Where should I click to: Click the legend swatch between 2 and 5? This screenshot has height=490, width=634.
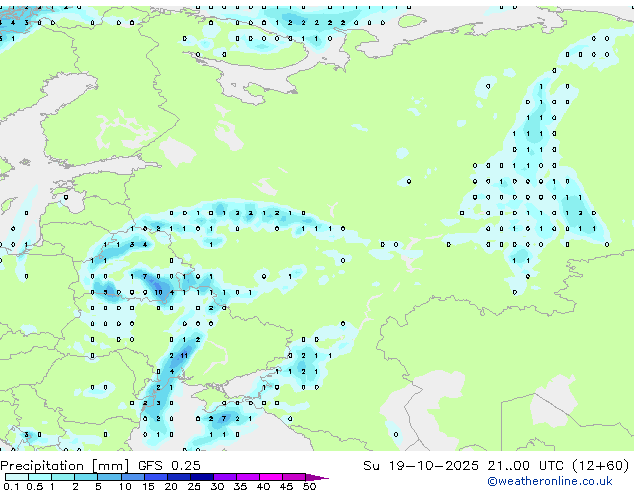86,477
